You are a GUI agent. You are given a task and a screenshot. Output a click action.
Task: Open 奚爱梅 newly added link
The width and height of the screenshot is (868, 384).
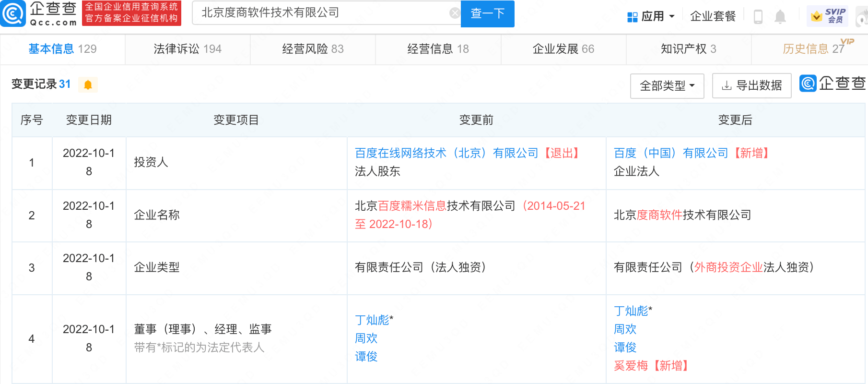[x=631, y=366]
